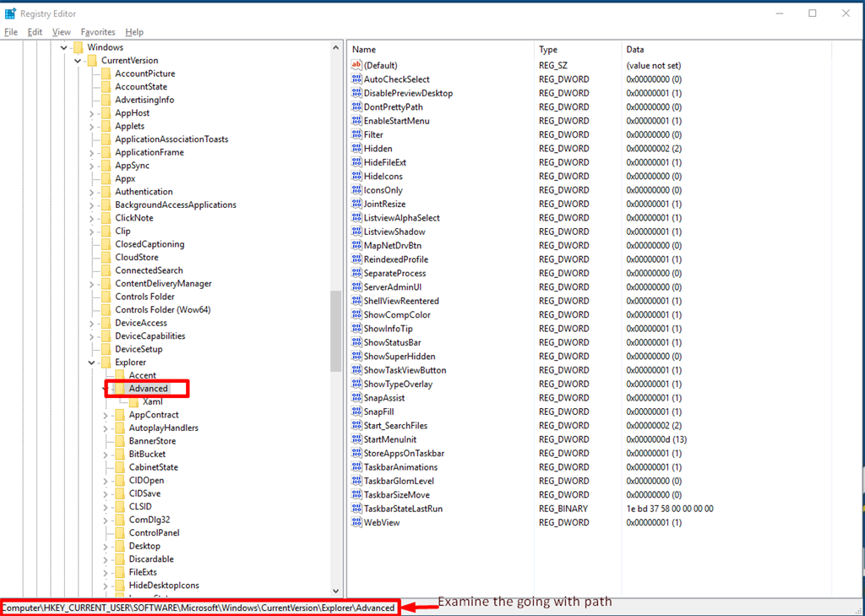Screen dimensions: 865x616
Task: Select the MapNetDrvBtn value name
Action: 393,245
